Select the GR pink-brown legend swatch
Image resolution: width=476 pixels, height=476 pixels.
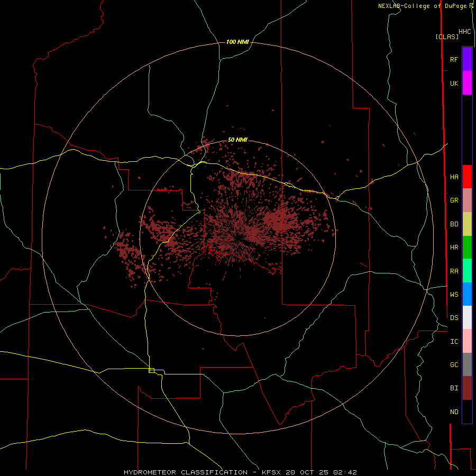coord(467,200)
